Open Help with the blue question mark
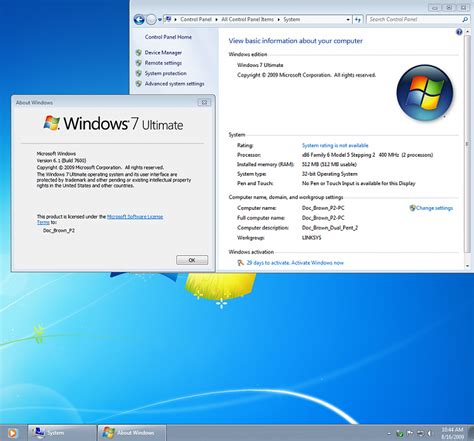 (x=459, y=32)
